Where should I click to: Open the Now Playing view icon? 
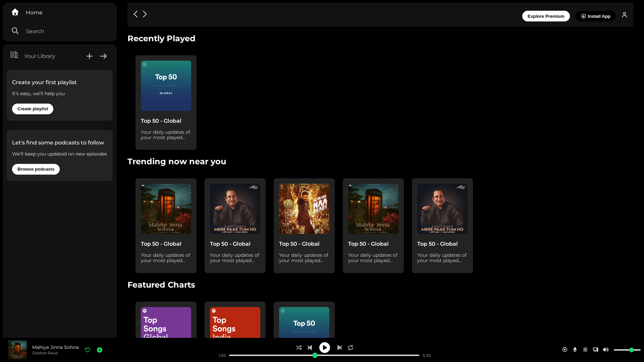(x=565, y=350)
